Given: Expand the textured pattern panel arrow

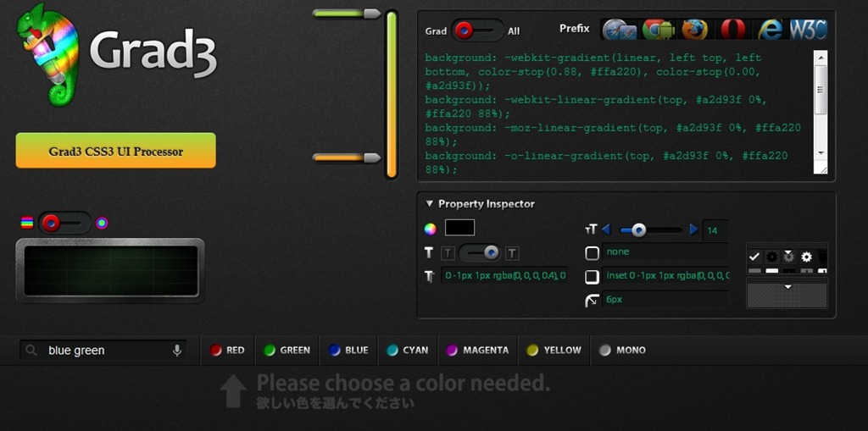Looking at the screenshot, I should pyautogui.click(x=787, y=287).
